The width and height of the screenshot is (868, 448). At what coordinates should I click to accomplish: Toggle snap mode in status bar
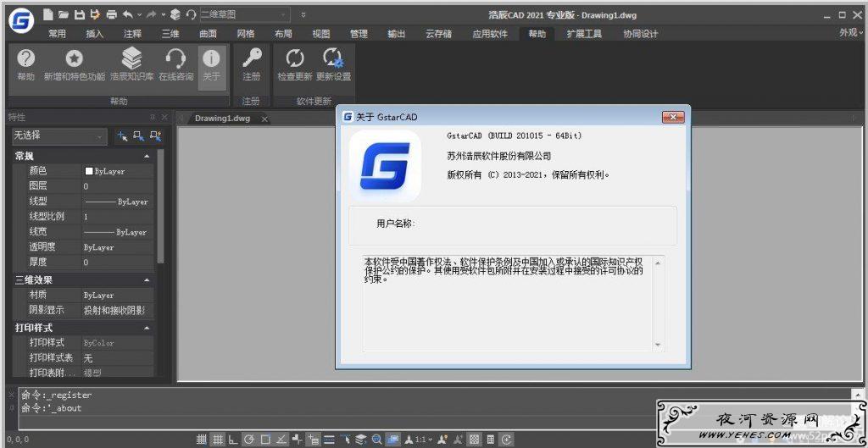[x=202, y=440]
